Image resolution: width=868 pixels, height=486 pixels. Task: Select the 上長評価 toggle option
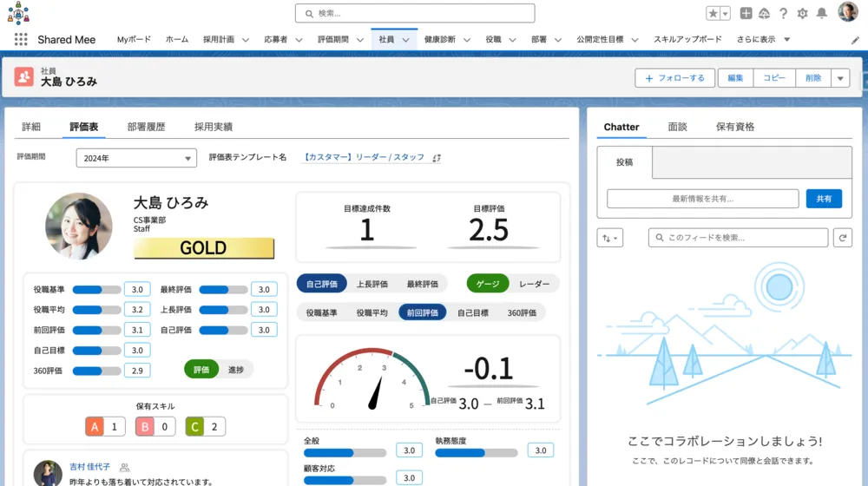[x=372, y=284]
